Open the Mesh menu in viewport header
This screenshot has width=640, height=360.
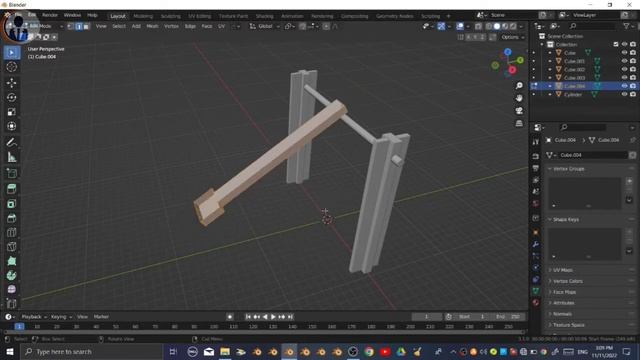click(x=152, y=26)
